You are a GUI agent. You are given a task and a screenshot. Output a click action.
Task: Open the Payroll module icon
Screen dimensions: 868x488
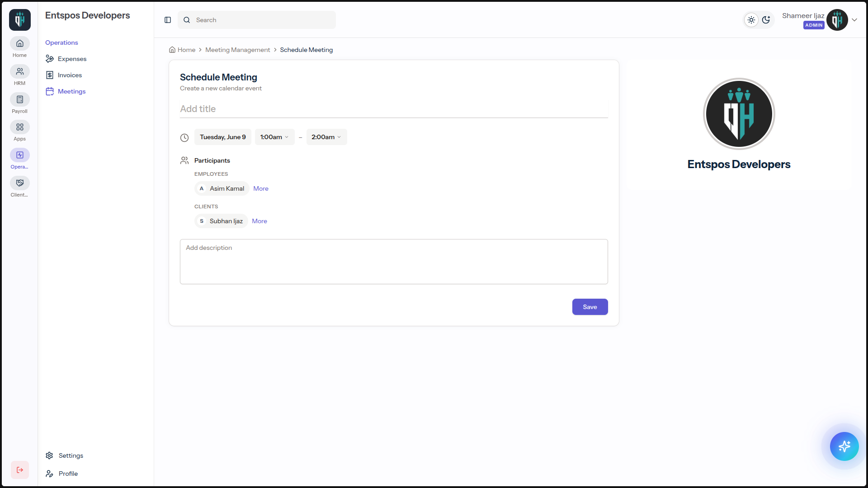click(20, 99)
